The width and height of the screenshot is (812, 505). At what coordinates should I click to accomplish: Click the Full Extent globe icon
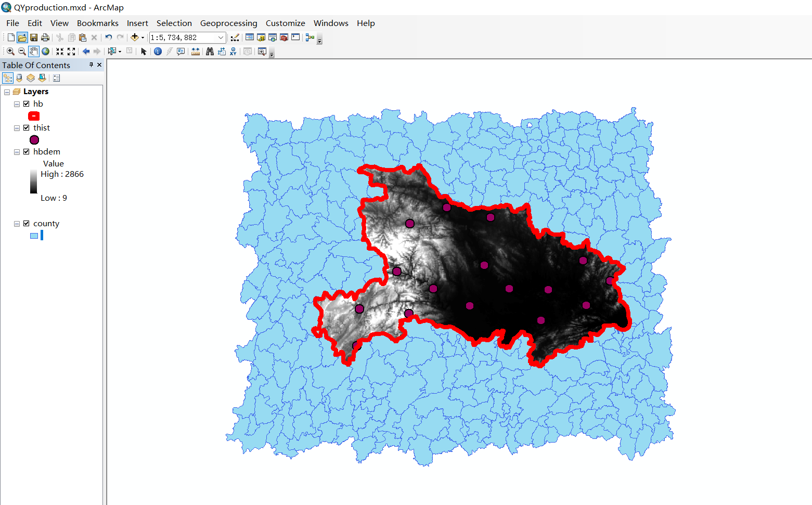point(45,51)
